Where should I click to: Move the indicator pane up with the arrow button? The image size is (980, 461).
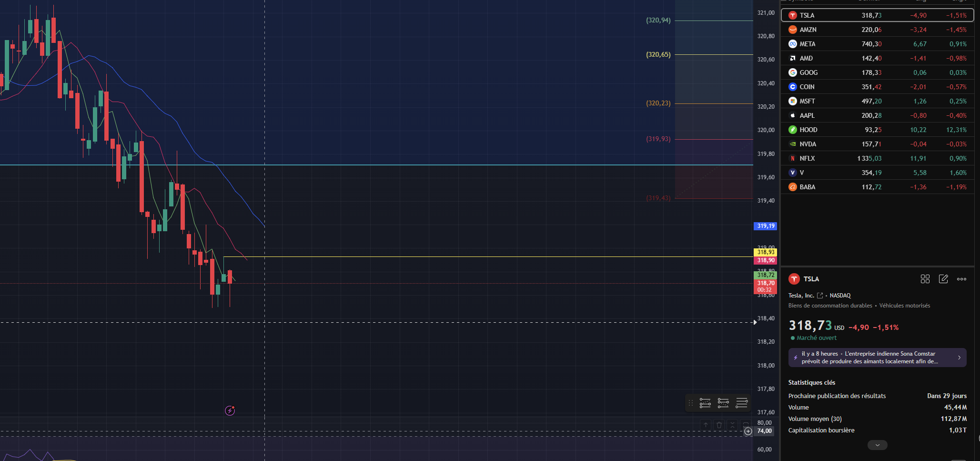706,424
